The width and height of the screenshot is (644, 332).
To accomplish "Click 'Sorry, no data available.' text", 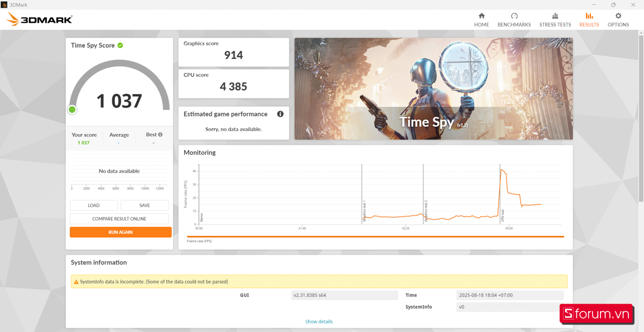I will coord(233,129).
